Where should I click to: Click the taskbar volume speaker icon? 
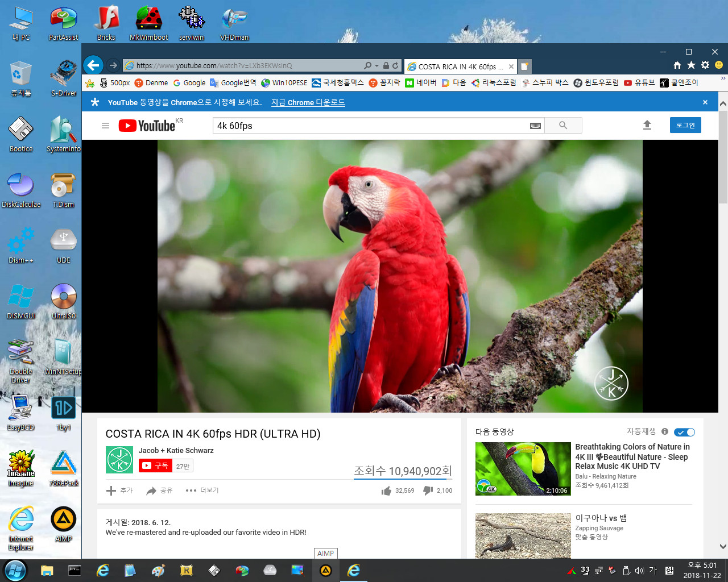click(639, 571)
